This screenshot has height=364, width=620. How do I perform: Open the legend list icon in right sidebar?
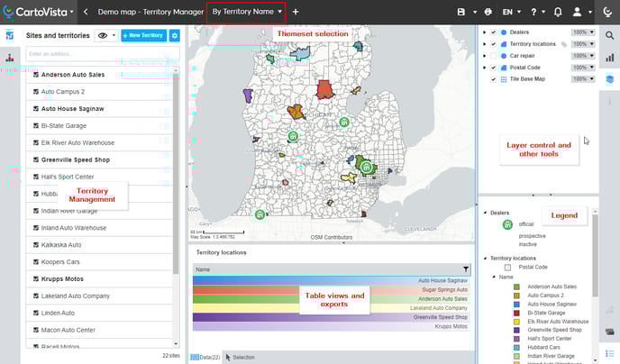[610, 353]
